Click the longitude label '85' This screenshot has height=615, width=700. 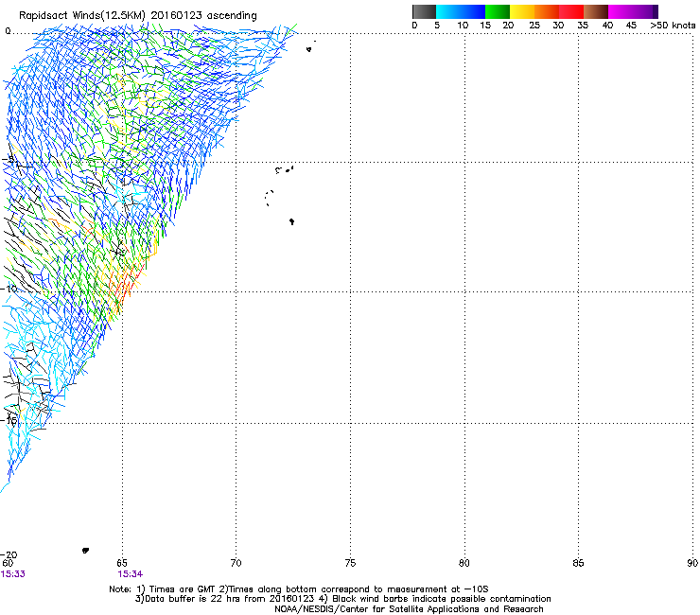click(578, 563)
